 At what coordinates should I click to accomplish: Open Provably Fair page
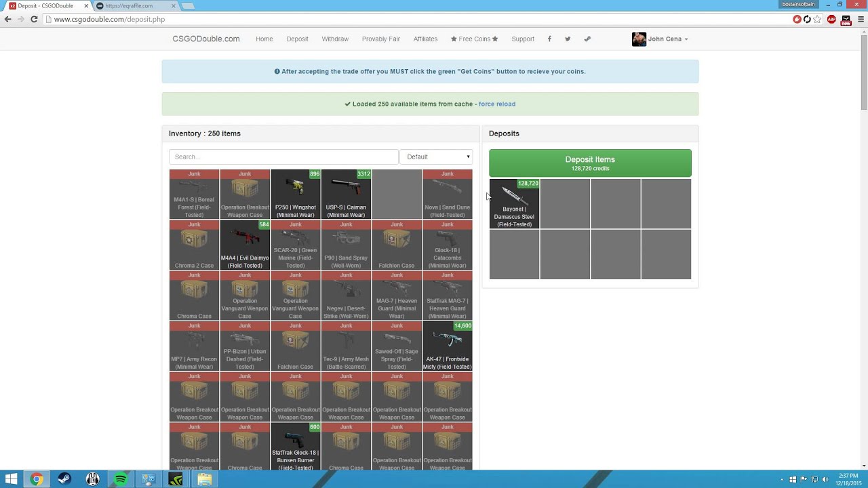380,39
